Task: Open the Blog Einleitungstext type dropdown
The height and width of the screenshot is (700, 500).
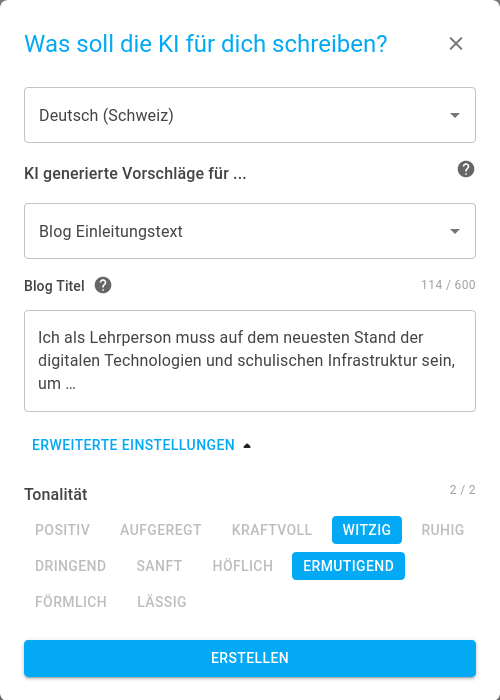Action: point(250,231)
